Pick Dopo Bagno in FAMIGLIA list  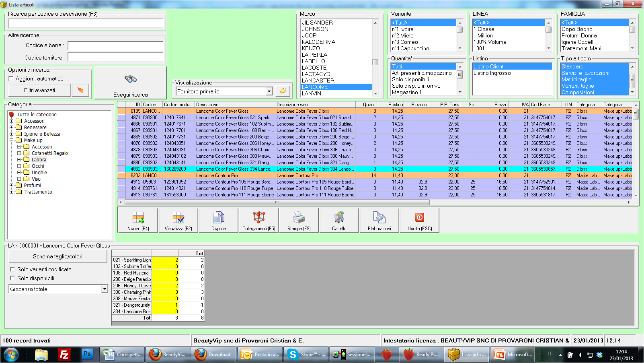595,29
